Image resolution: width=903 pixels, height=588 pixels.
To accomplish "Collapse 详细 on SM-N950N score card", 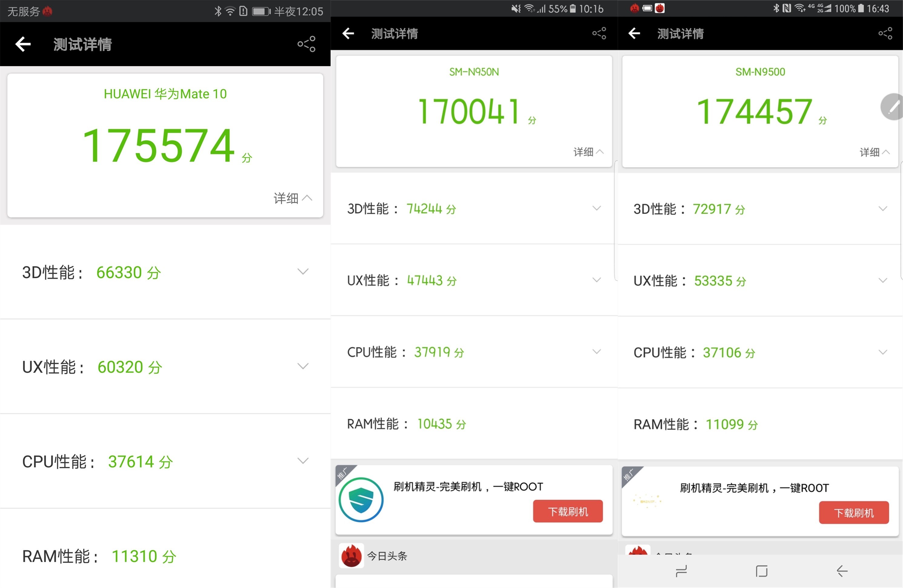I will point(588,152).
